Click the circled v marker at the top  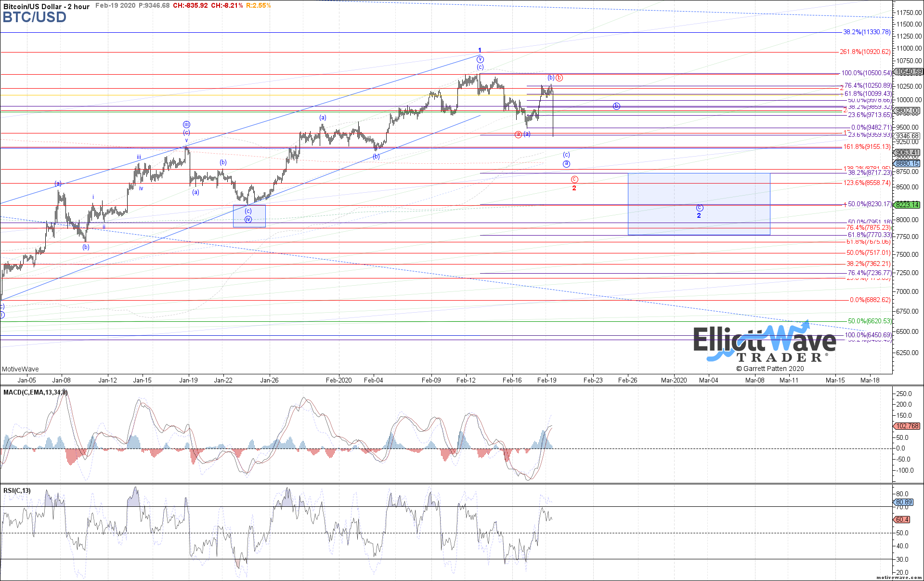click(x=480, y=59)
